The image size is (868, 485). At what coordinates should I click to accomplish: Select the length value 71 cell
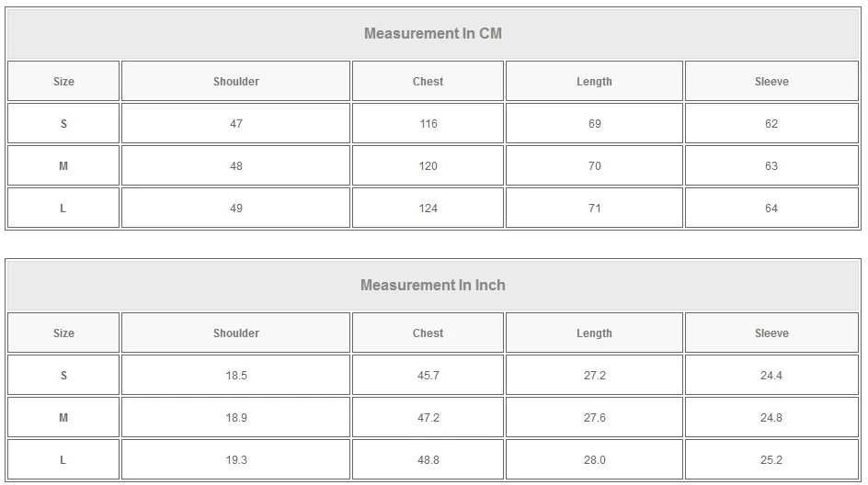click(x=595, y=209)
